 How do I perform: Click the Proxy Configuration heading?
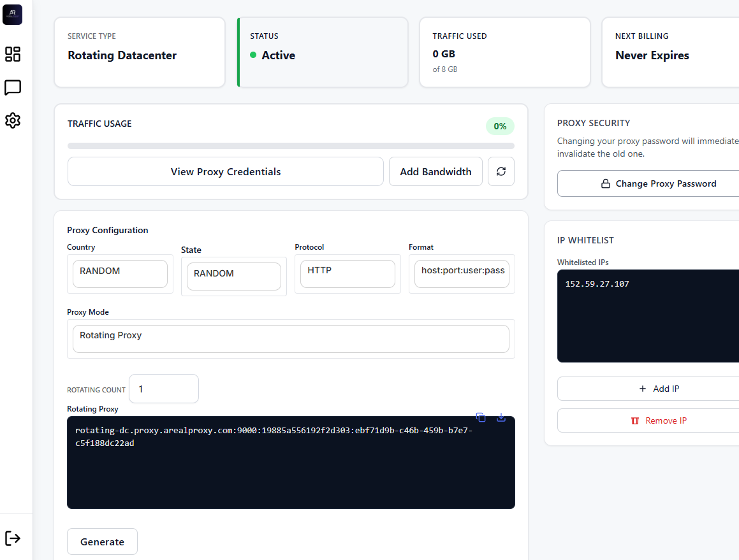coord(108,231)
